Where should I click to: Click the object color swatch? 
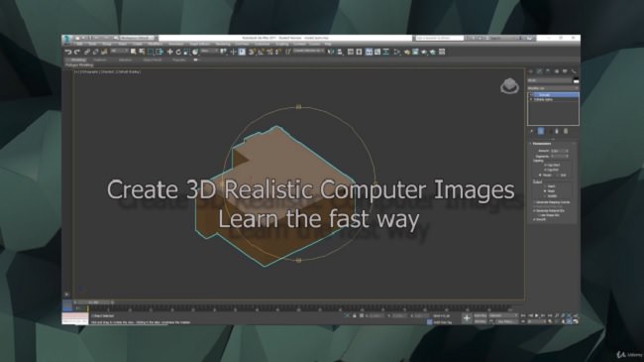(x=576, y=80)
